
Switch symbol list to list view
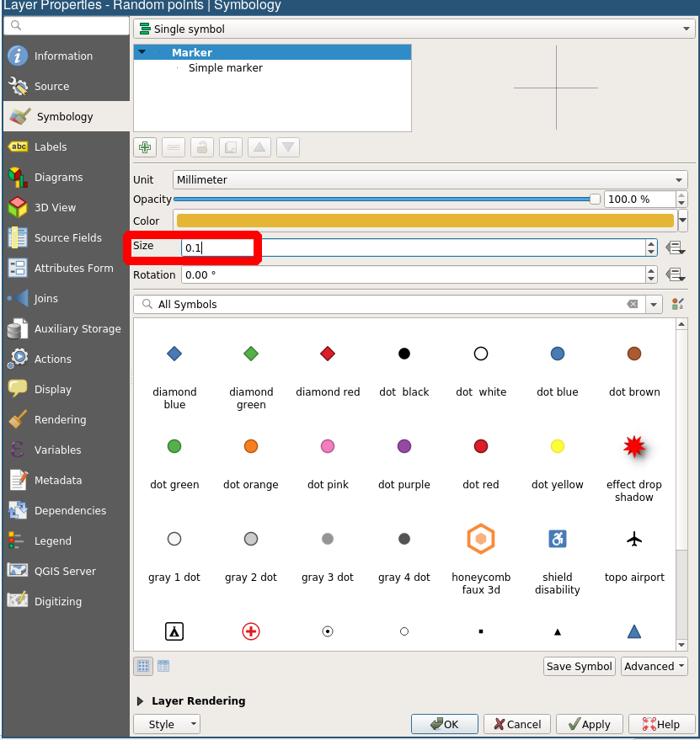(163, 666)
